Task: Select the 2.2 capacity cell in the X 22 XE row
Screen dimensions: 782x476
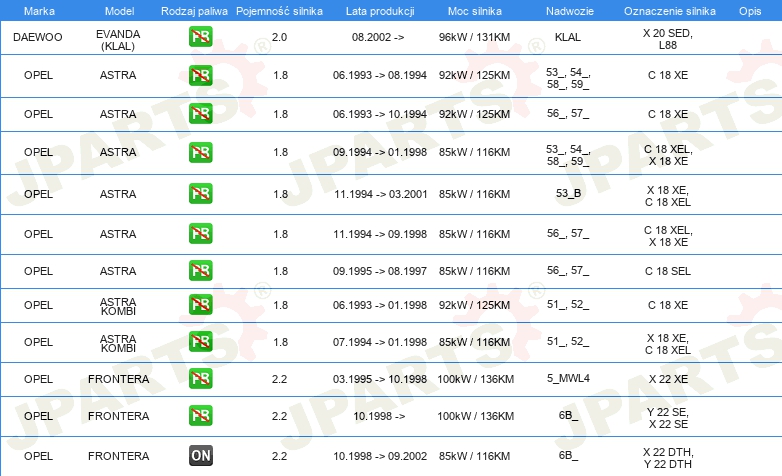Action: 279,379
